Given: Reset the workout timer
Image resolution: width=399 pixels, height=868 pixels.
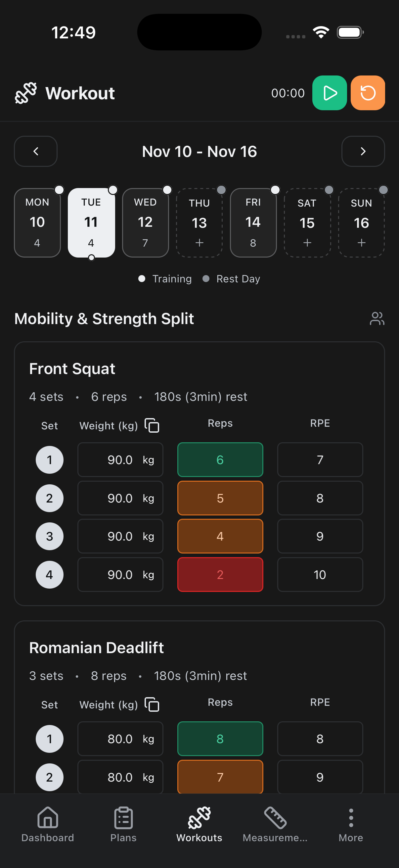Looking at the screenshot, I should tap(368, 93).
